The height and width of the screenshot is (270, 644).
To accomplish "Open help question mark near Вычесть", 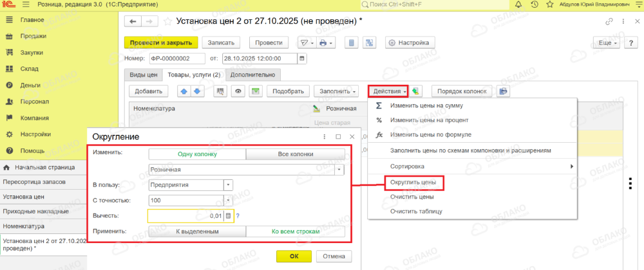I will [238, 216].
